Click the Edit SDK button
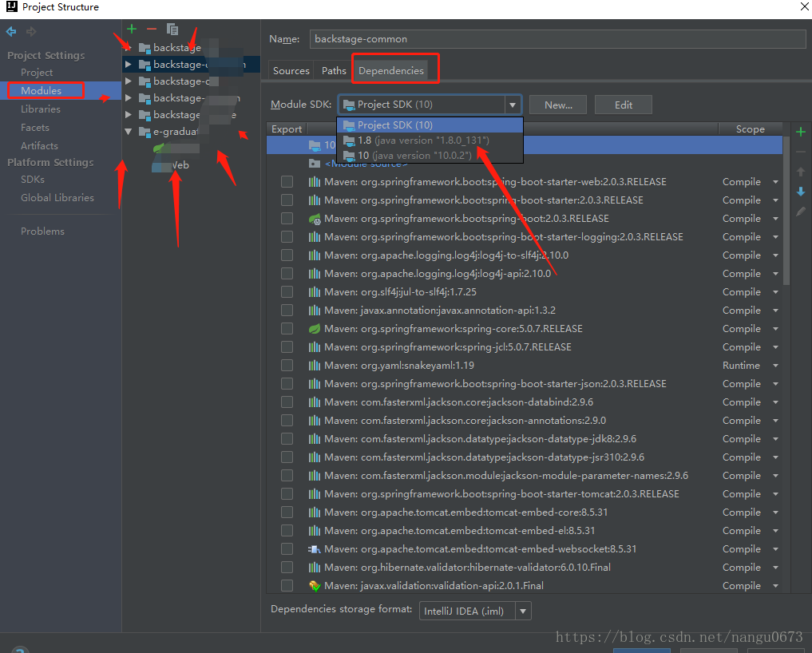 pos(623,105)
